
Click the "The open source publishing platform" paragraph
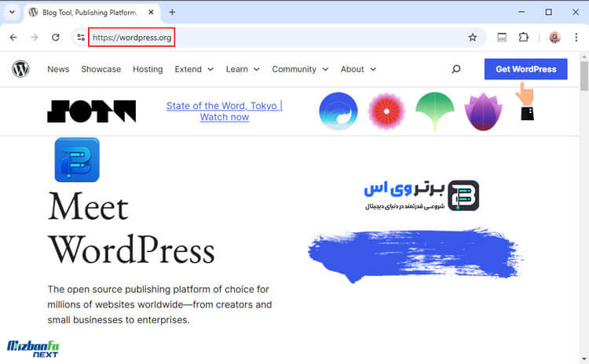click(159, 304)
